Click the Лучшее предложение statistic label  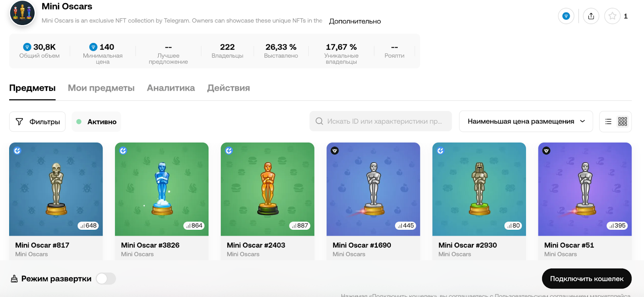168,59
